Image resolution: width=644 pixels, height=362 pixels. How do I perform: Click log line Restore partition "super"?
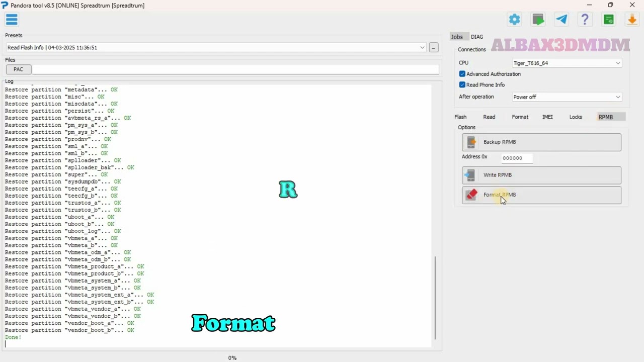pyautogui.click(x=56, y=174)
